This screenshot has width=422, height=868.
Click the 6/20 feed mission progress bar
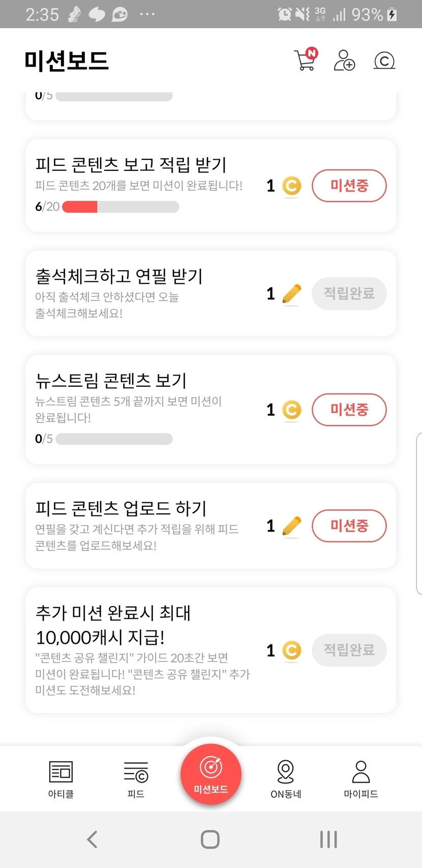[x=120, y=207]
